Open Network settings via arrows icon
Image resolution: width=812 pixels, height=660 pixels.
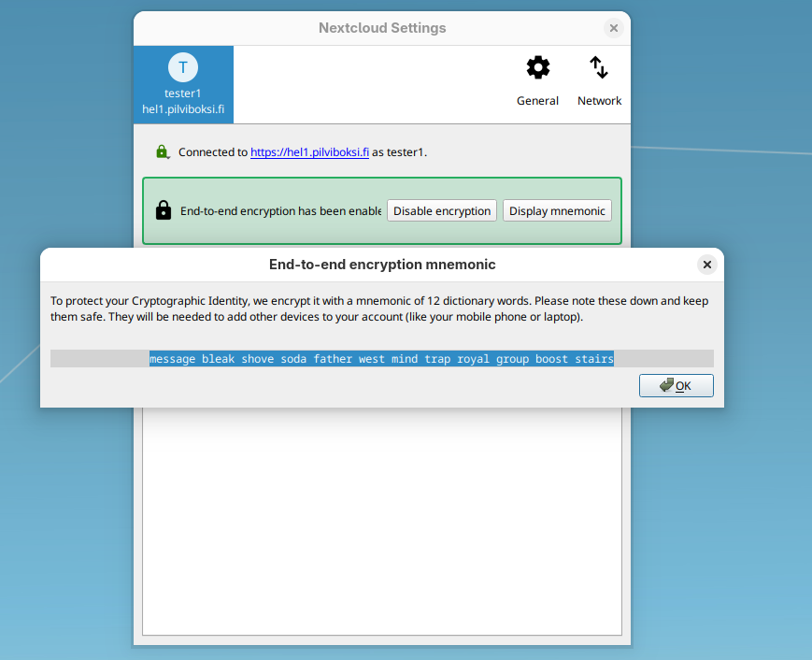click(x=599, y=68)
